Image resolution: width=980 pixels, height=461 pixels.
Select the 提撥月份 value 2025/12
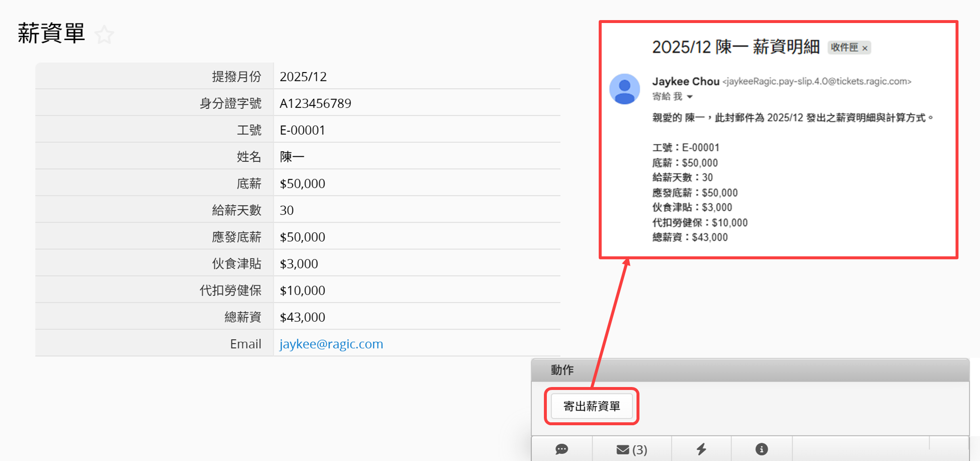tap(303, 76)
